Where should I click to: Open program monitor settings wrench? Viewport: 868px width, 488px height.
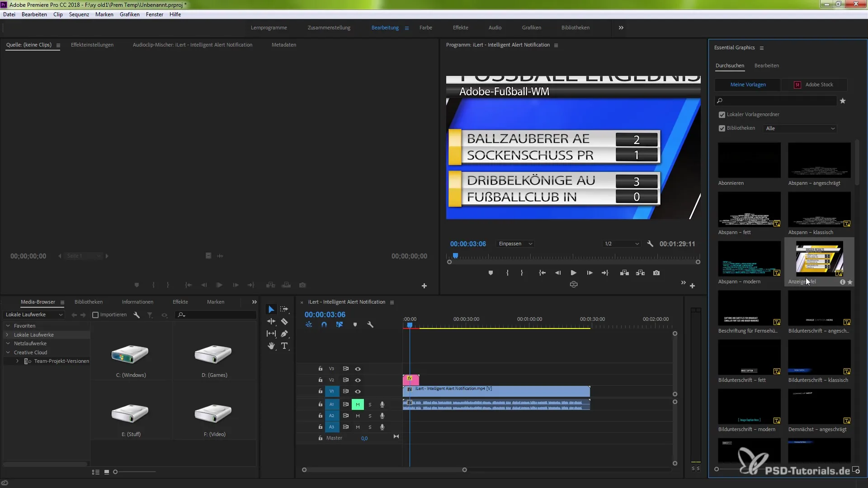(x=650, y=244)
